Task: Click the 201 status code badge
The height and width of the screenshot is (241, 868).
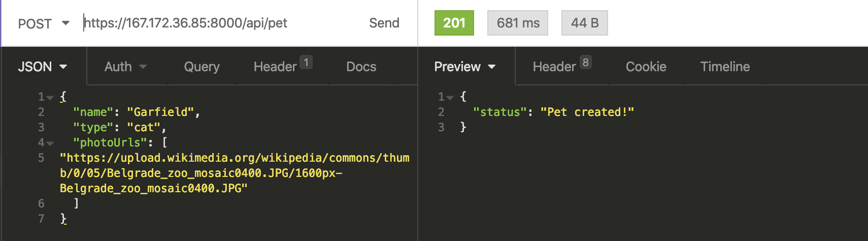Action: pyautogui.click(x=454, y=23)
